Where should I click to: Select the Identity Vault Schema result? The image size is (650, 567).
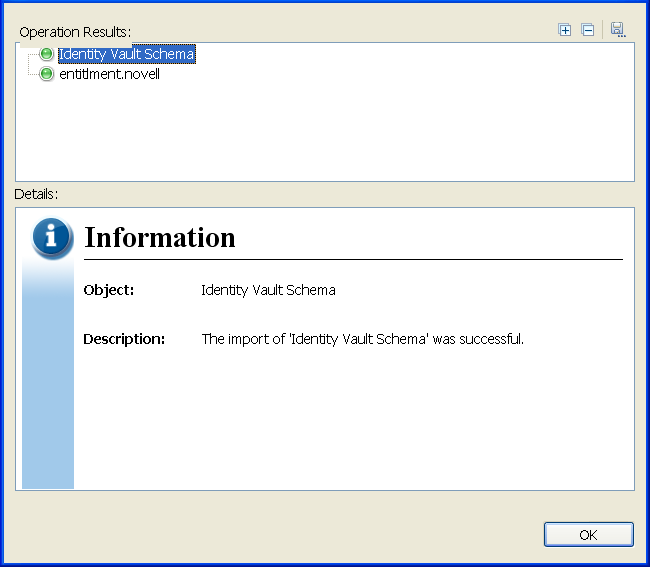click(x=126, y=54)
